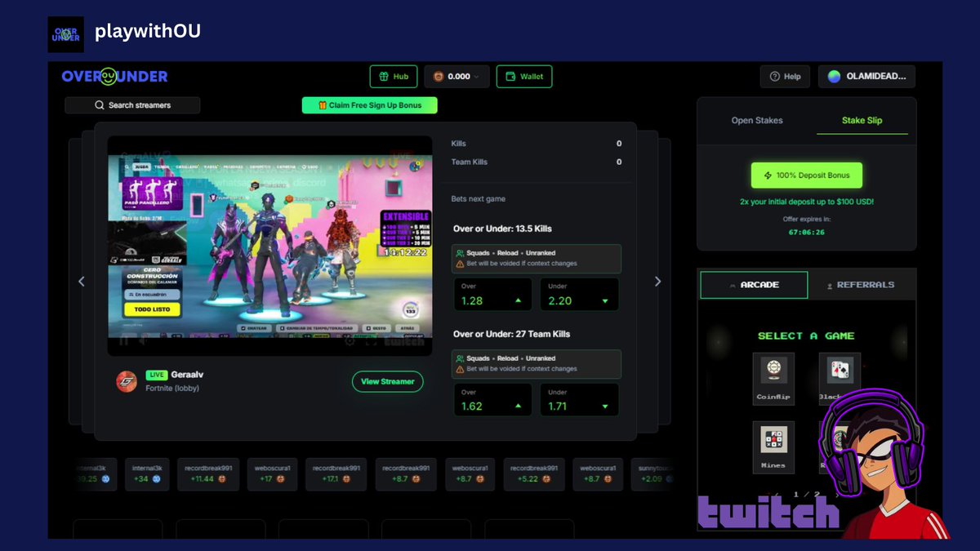Click the LIVE badge next to Geraalv
This screenshot has height=551, width=980.
click(157, 375)
